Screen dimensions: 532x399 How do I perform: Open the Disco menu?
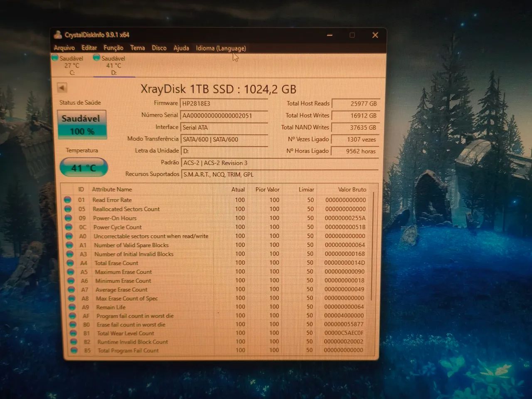159,48
